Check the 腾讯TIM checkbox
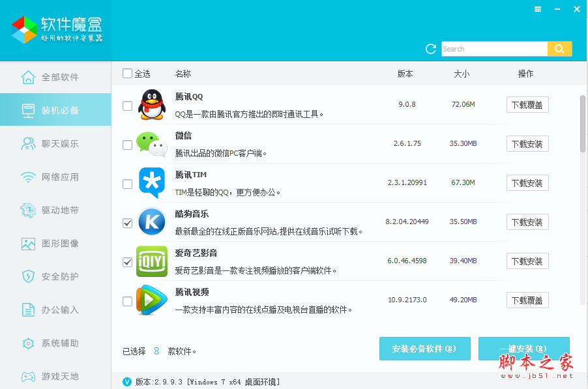Screen dimensions: 588x389 point(128,184)
